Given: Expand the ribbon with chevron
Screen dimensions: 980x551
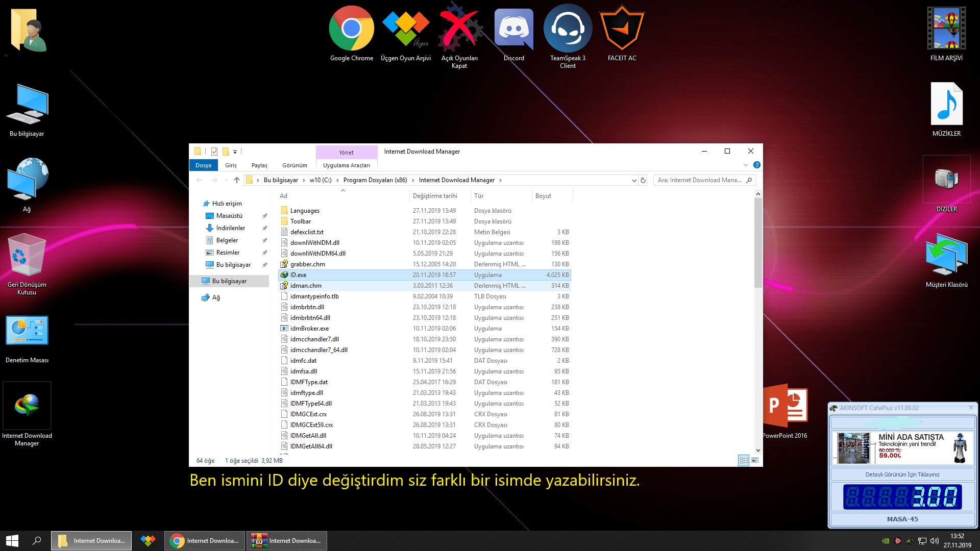Looking at the screenshot, I should coord(746,165).
